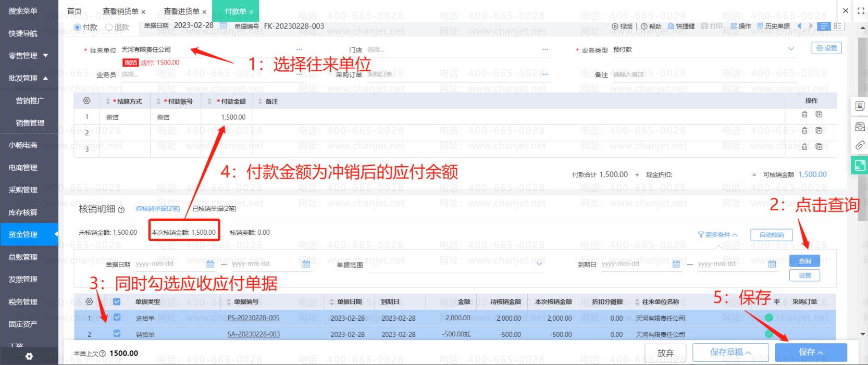868x365 pixels.
Task: Open 采购管理 in the sidebar
Action: [29, 190]
